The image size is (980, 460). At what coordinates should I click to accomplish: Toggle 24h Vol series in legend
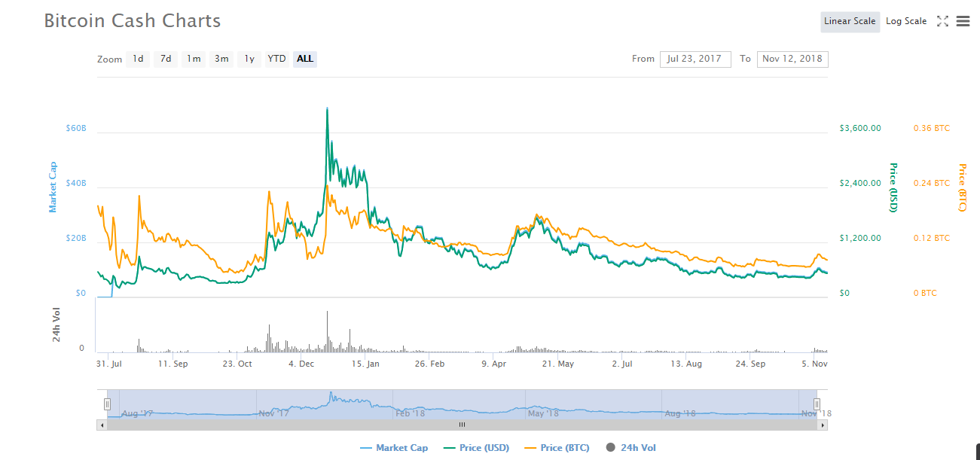click(x=631, y=448)
